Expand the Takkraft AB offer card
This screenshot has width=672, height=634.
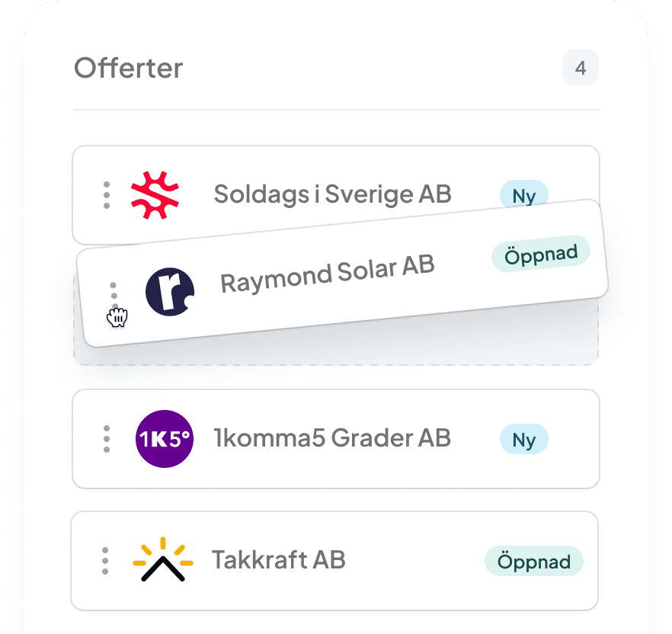335,560
